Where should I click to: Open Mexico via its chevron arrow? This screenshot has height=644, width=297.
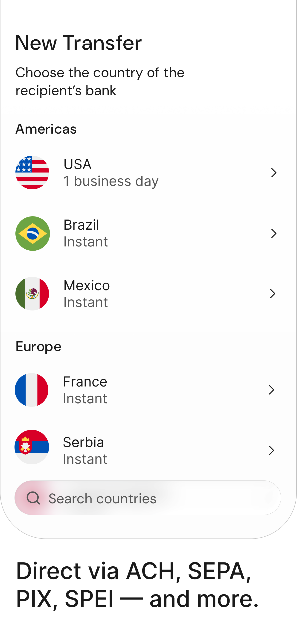273,294
